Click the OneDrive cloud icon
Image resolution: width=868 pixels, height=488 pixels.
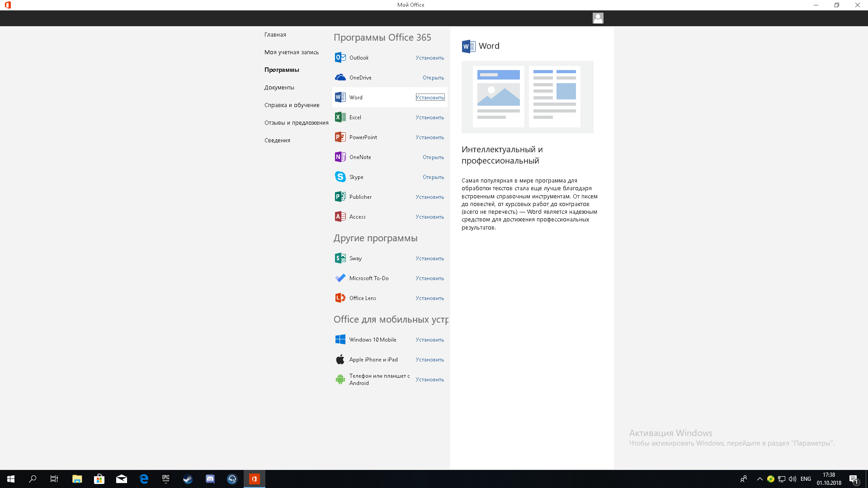340,78
